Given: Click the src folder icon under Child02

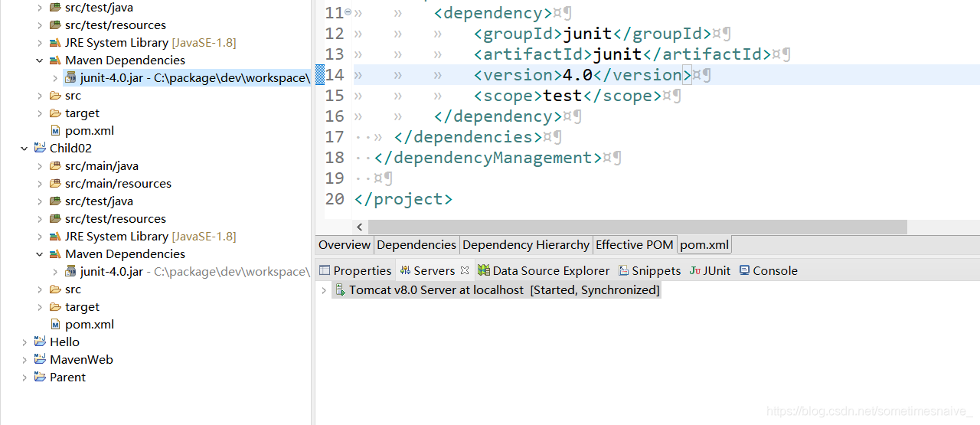Looking at the screenshot, I should point(55,289).
